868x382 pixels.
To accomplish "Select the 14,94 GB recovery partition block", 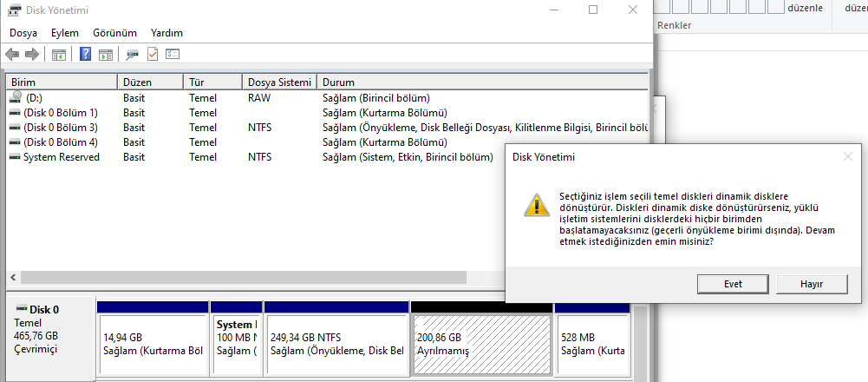I will pyautogui.click(x=153, y=339).
